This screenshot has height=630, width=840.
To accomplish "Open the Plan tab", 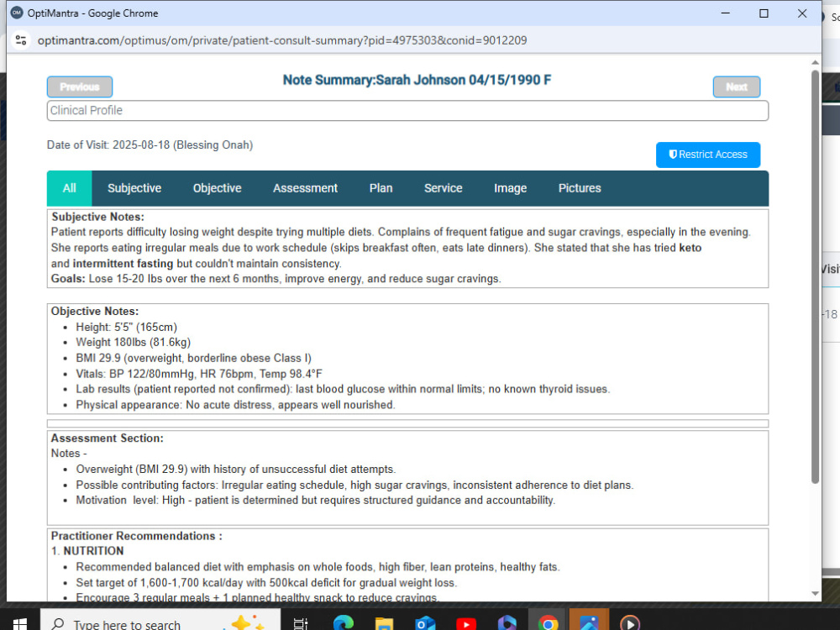I will pyautogui.click(x=381, y=188).
